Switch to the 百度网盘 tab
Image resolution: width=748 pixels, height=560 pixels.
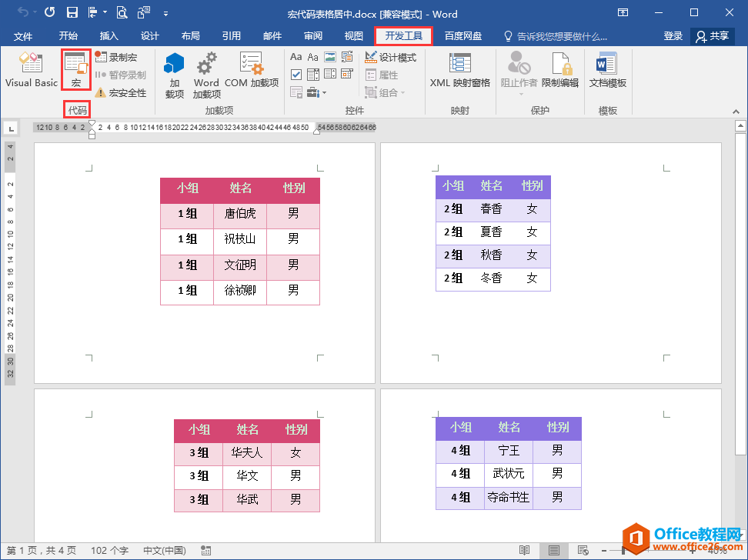click(x=462, y=36)
